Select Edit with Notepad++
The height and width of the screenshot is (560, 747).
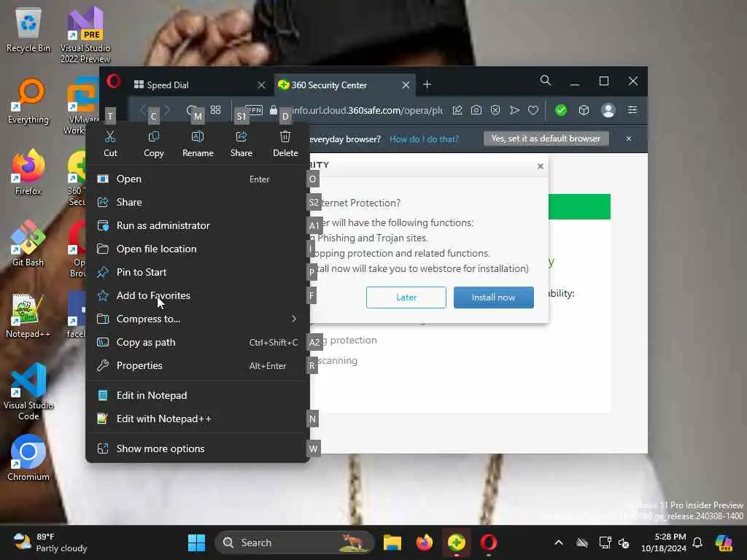(198, 419)
